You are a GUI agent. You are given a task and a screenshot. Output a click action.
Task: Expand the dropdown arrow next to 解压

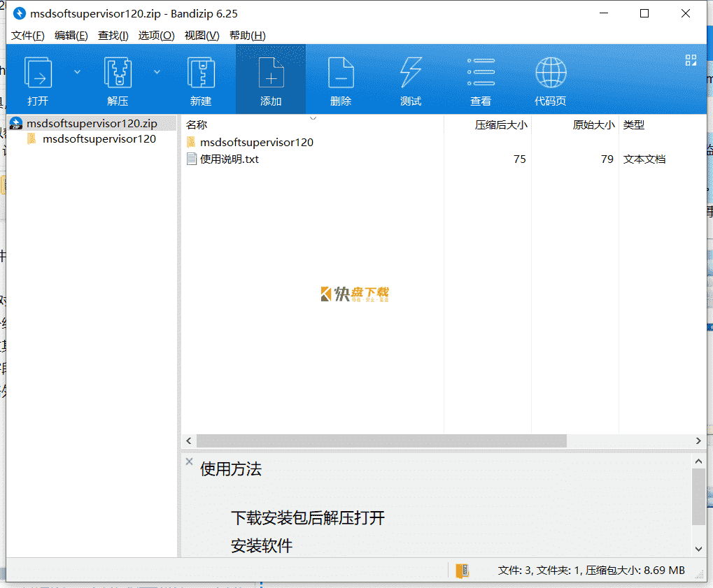click(157, 72)
